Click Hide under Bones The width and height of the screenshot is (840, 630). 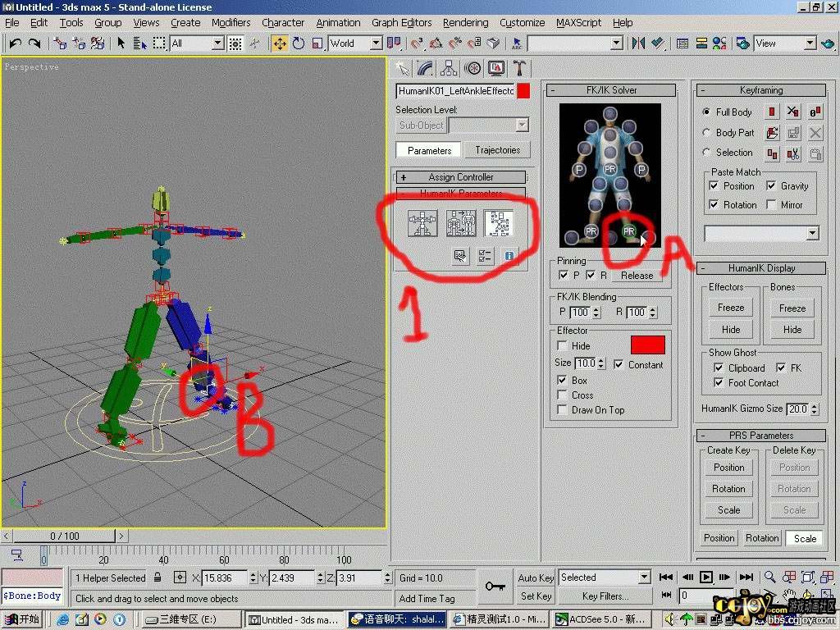pyautogui.click(x=792, y=330)
